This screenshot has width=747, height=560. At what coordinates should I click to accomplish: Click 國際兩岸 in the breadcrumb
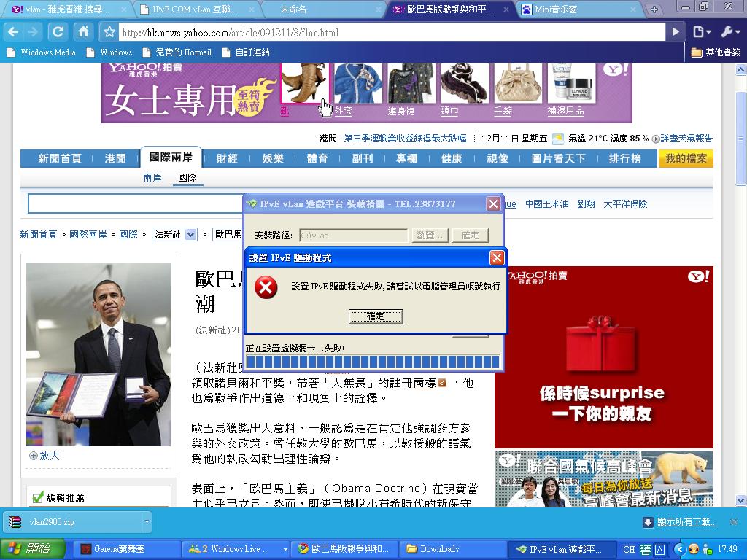click(88, 234)
